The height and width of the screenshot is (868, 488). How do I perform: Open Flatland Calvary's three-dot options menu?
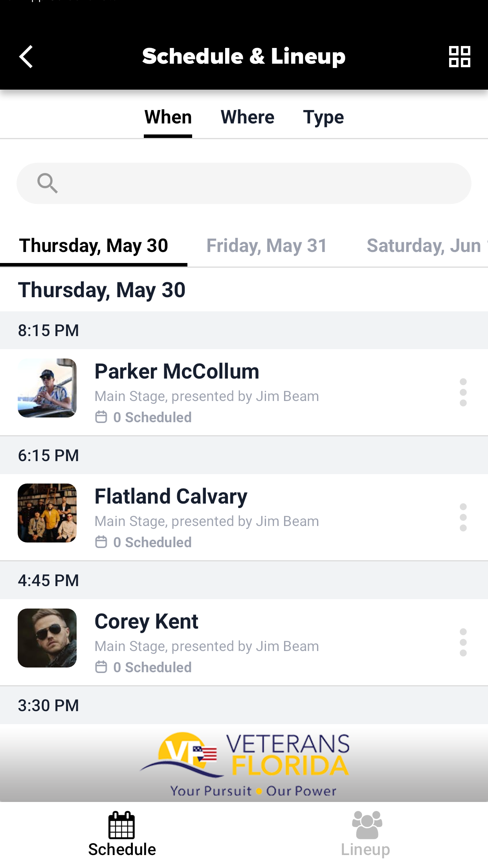point(463,517)
